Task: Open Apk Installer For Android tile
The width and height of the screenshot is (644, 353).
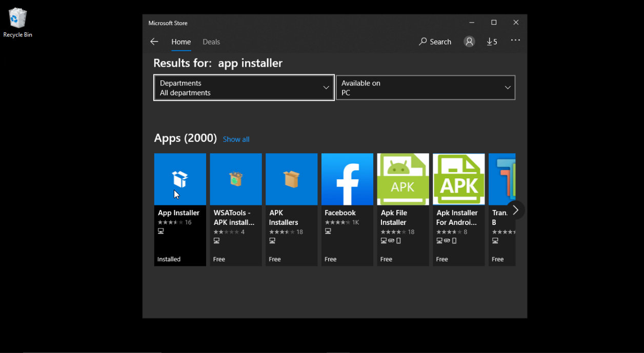Action: coord(458,179)
